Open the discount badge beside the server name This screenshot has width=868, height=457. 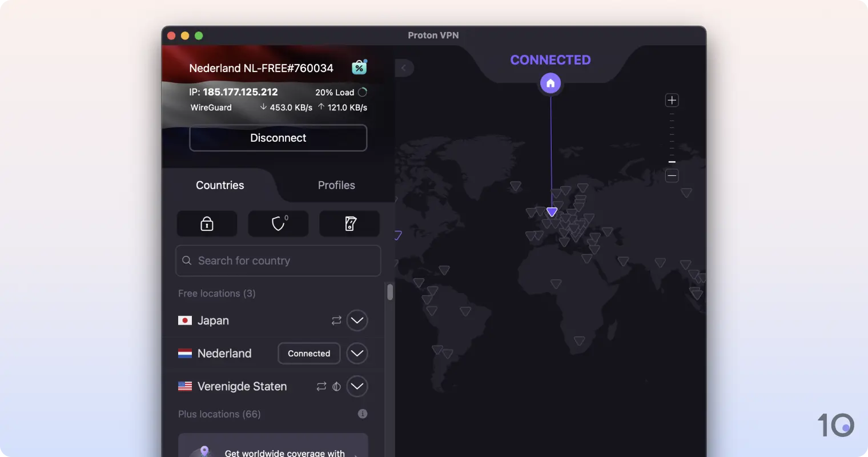pos(359,67)
